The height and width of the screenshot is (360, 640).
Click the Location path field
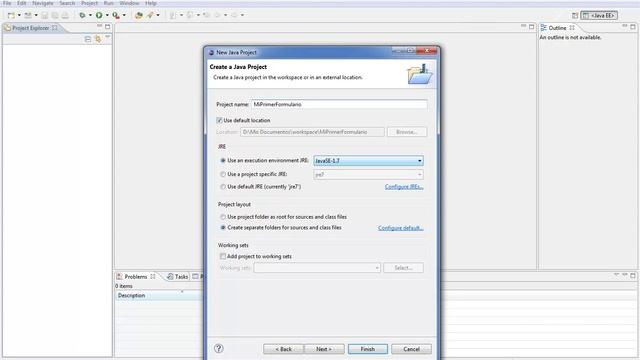[312, 132]
